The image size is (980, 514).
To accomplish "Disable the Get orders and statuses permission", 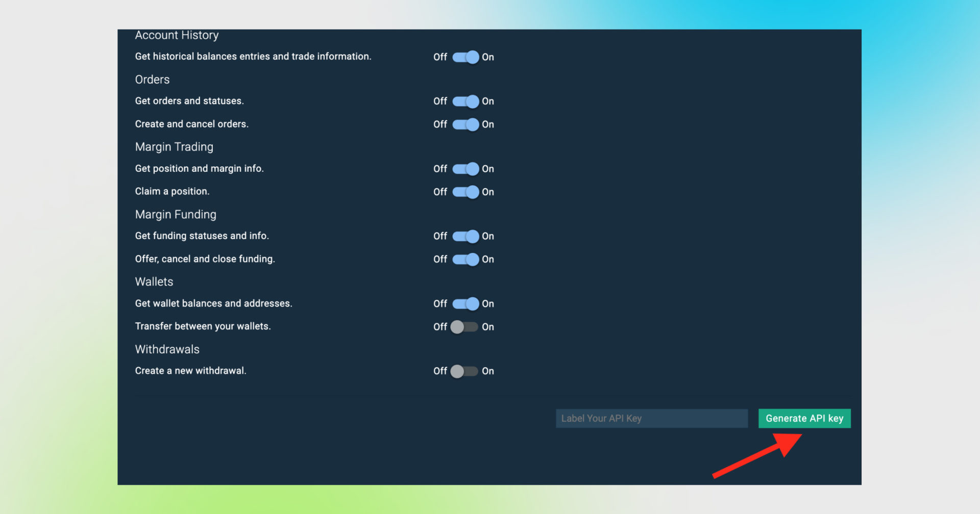I will point(465,101).
